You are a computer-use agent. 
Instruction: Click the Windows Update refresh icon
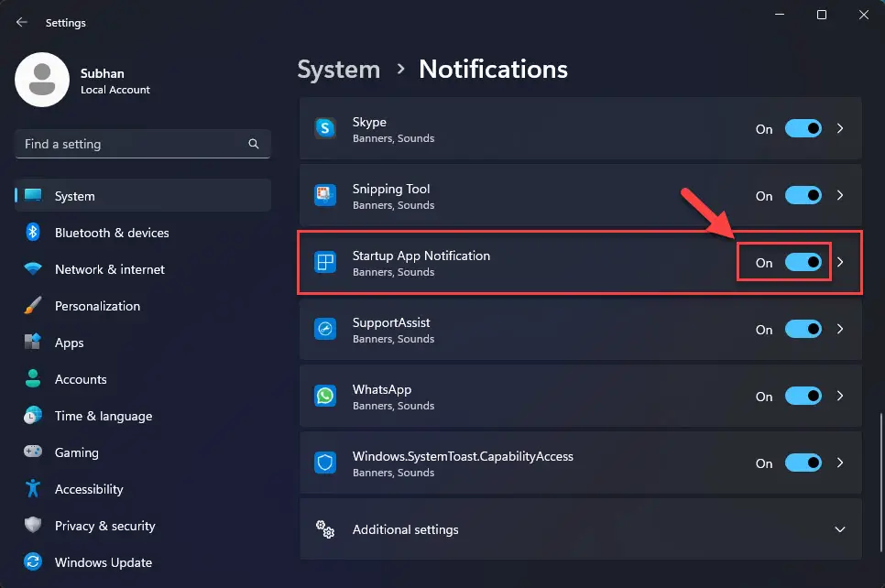(33, 562)
